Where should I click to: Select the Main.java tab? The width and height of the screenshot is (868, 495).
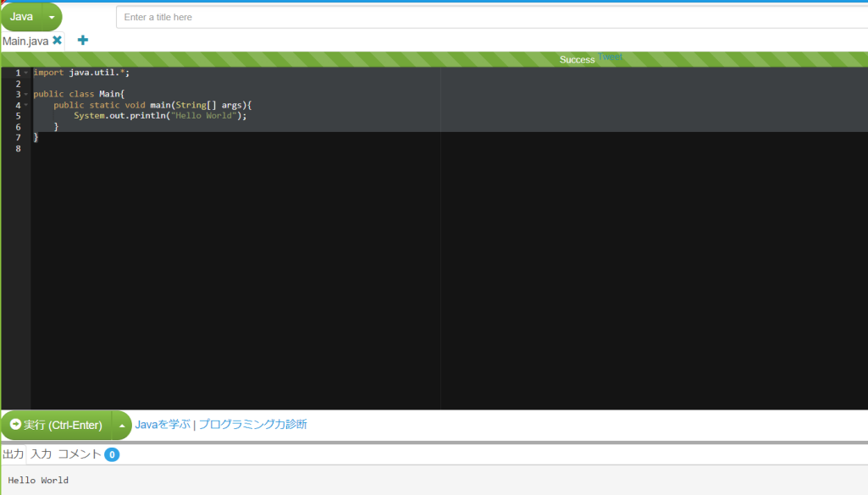pyautogui.click(x=25, y=41)
